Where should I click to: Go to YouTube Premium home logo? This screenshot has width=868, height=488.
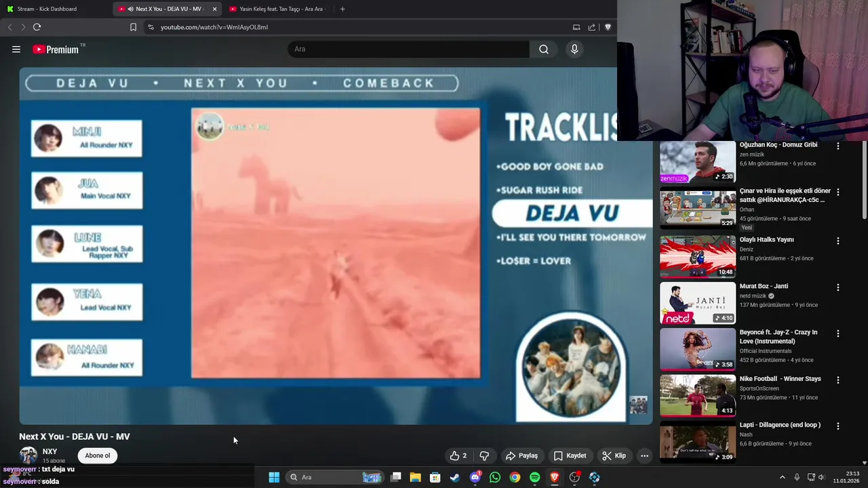[56, 49]
